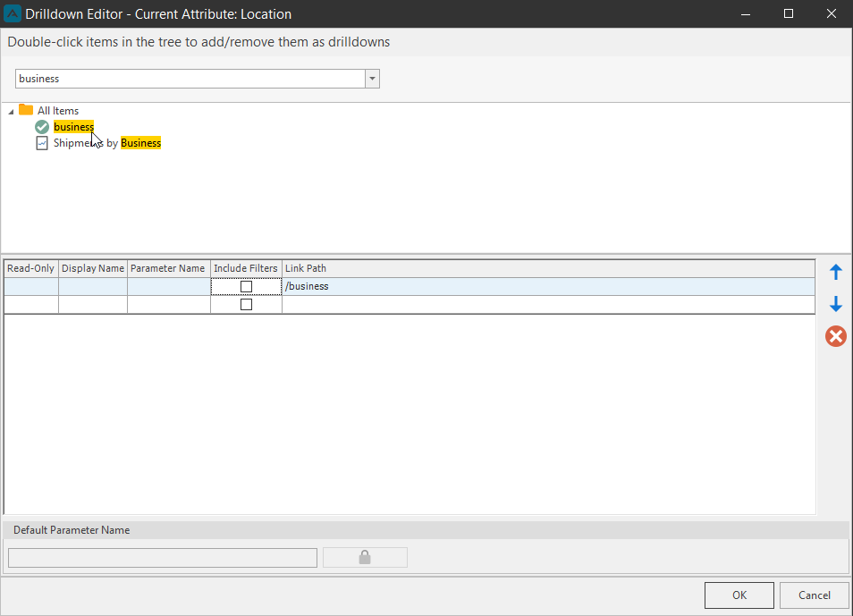Maximize the Drilldown Editor window
The height and width of the screenshot is (616, 853).
pyautogui.click(x=789, y=13)
